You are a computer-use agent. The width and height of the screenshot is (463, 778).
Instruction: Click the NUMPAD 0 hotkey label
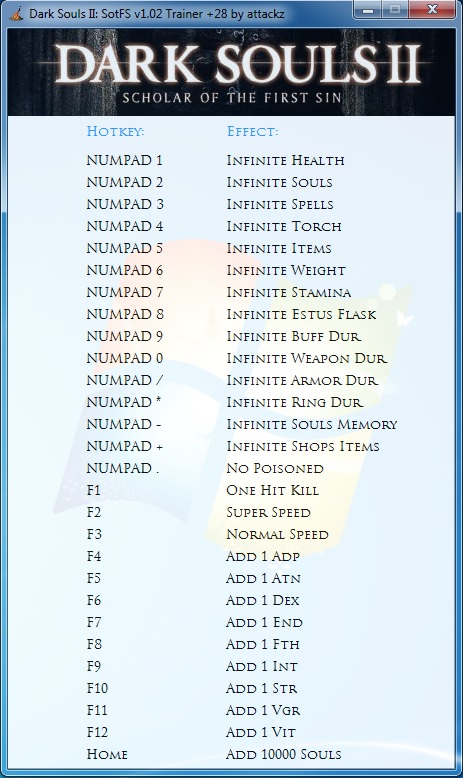point(125,358)
